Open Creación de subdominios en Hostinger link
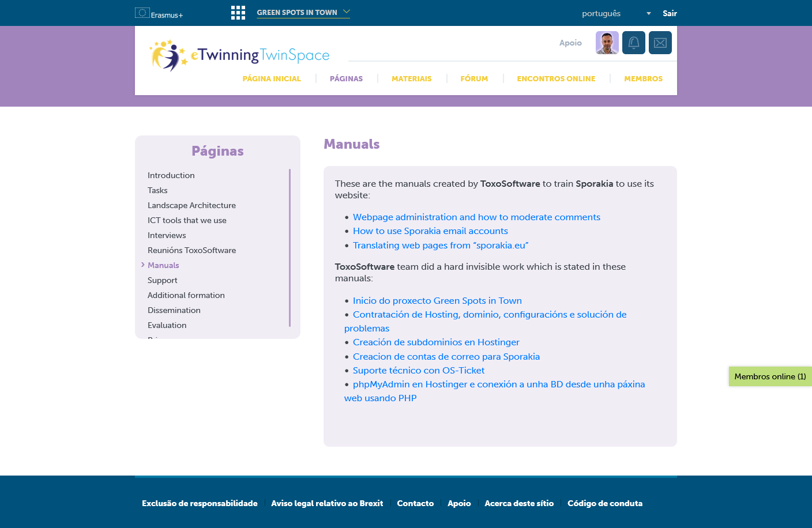This screenshot has width=812, height=528. 436,342
